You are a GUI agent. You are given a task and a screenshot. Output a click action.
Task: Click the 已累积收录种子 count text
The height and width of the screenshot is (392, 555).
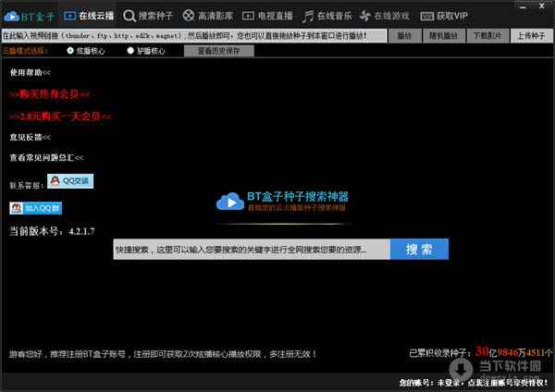pos(480,352)
